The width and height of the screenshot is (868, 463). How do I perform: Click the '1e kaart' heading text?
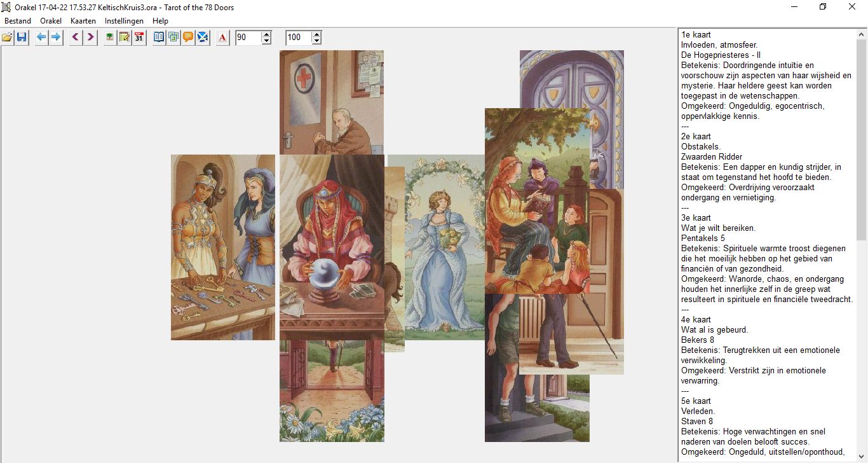[696, 35]
